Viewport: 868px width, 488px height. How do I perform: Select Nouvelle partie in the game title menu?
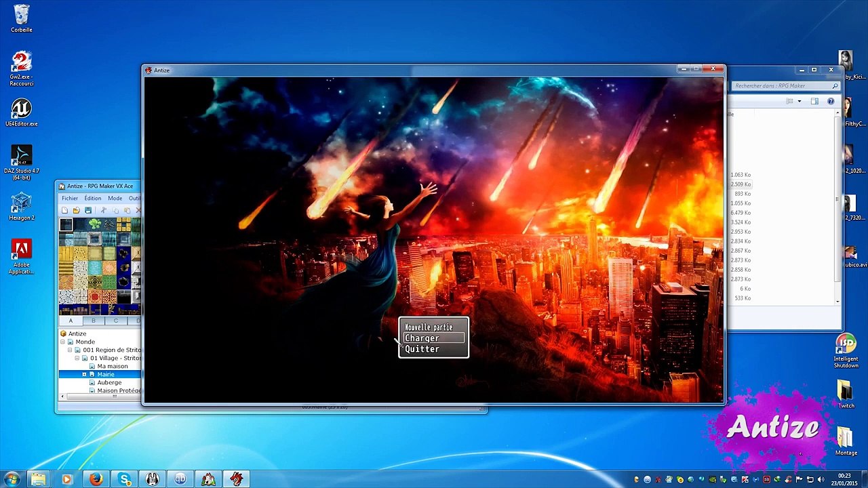(x=429, y=327)
